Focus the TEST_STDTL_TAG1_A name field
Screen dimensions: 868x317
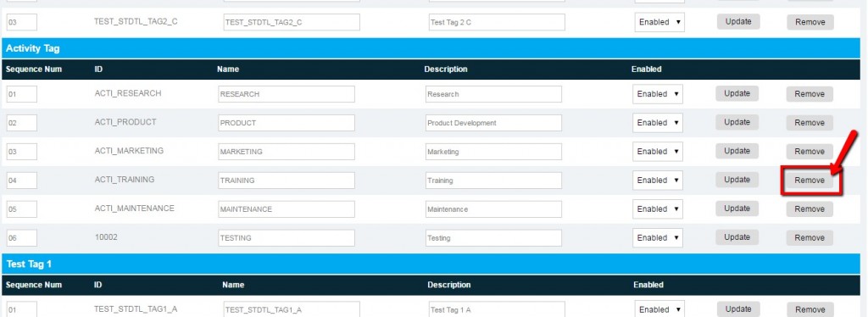(x=292, y=310)
